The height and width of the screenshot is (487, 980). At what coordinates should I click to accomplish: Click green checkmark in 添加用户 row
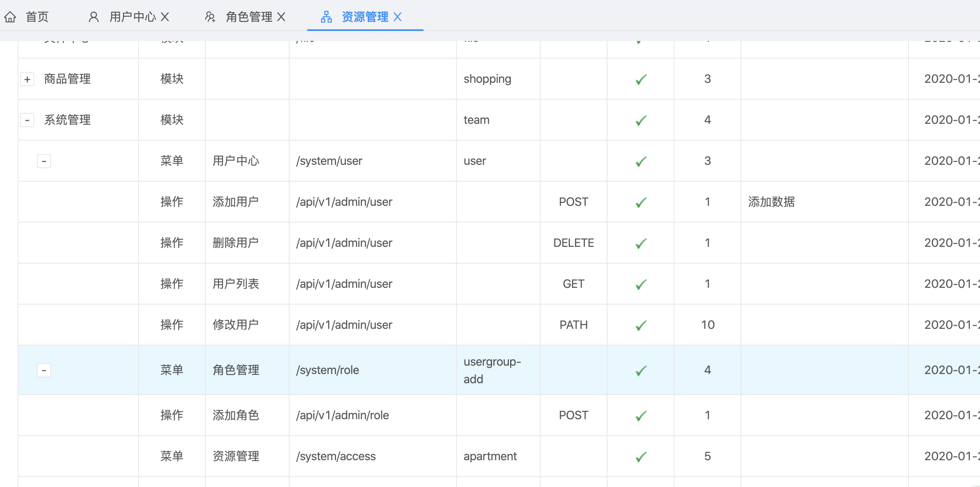(x=641, y=202)
